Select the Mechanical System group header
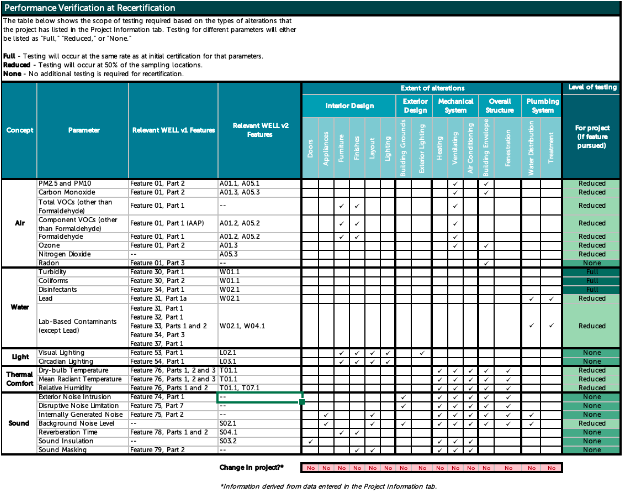 [455, 106]
